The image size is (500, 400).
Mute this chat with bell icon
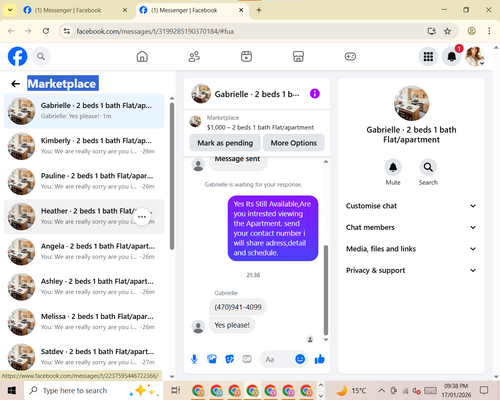pos(393,167)
